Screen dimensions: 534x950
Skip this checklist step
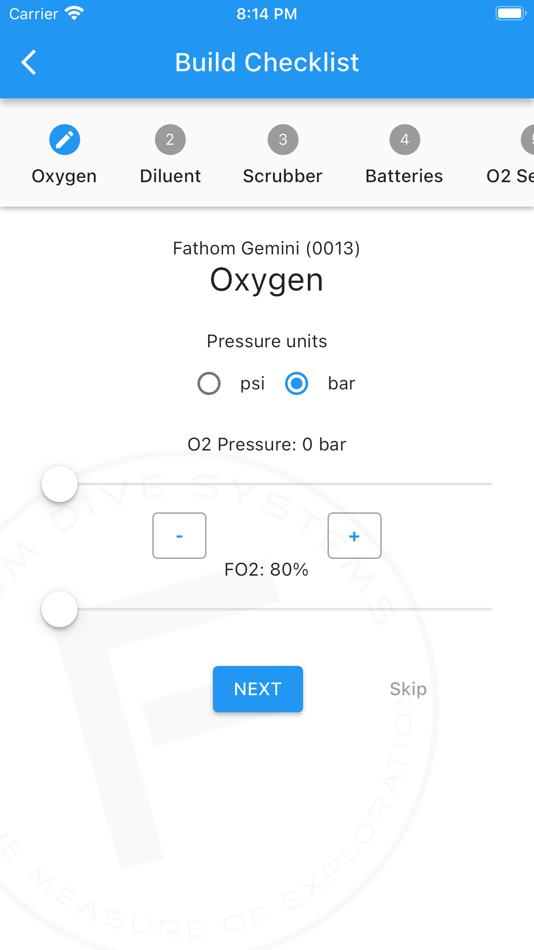[x=408, y=689]
